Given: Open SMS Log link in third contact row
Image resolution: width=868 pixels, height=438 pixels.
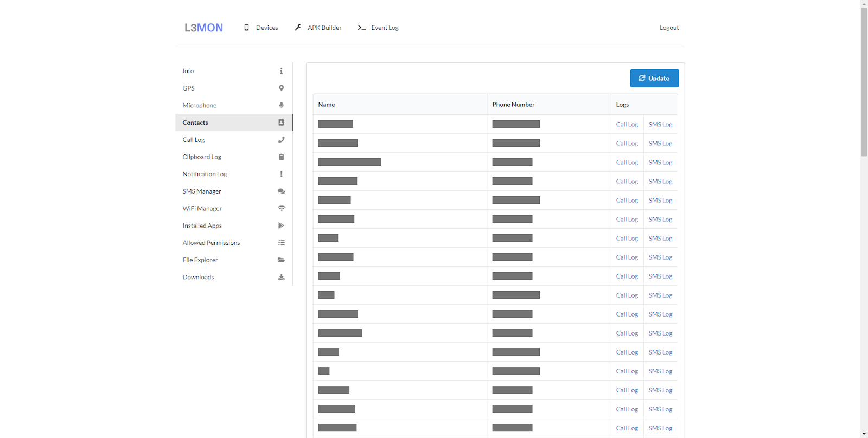Looking at the screenshot, I should click(x=660, y=163).
